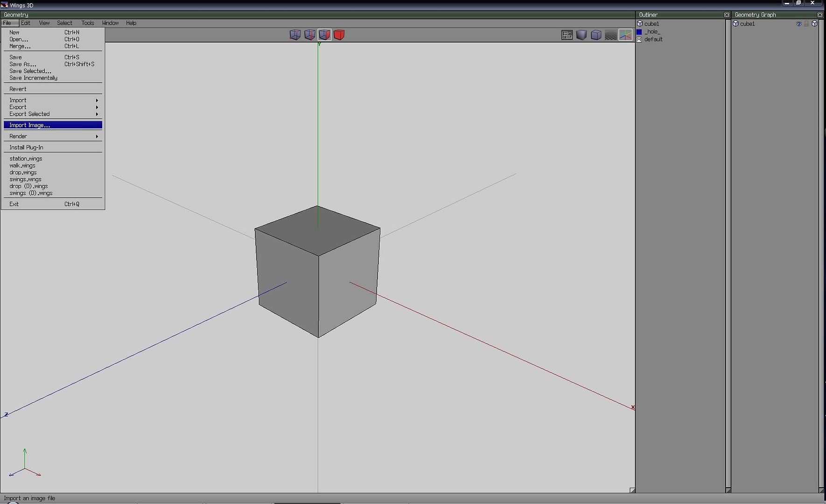This screenshot has height=504, width=826.
Task: Select default material in Outliner
Action: point(653,40)
